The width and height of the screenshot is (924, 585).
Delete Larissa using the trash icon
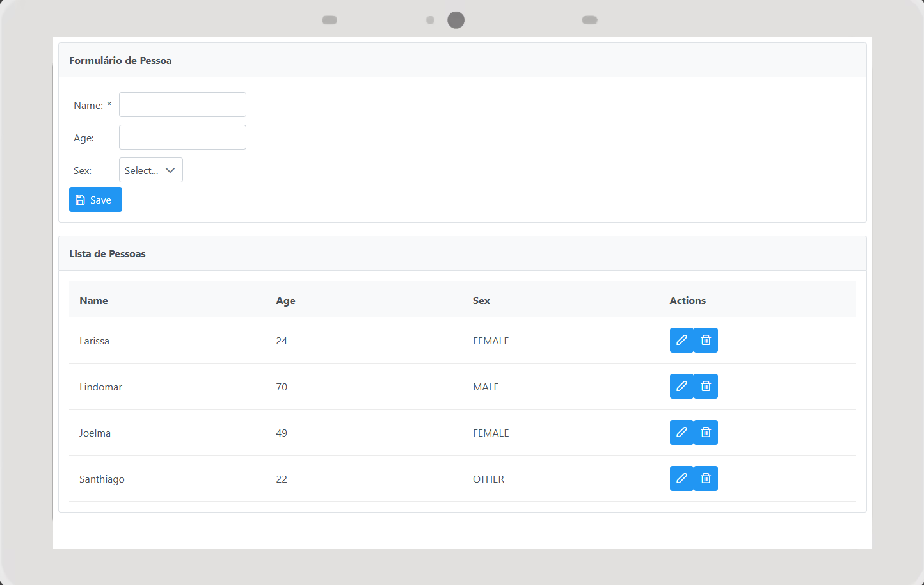pyautogui.click(x=706, y=341)
